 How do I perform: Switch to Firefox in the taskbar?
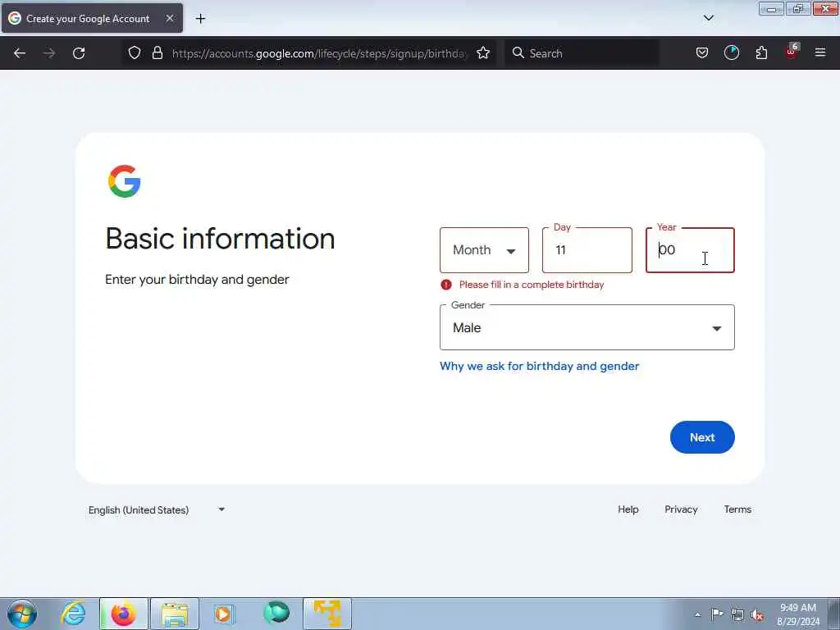pos(124,614)
